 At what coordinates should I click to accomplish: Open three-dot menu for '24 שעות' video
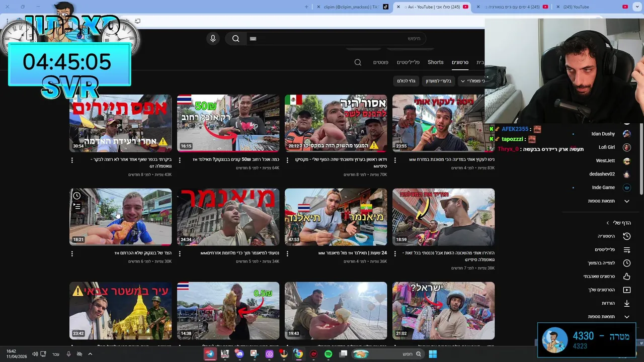[x=287, y=253]
